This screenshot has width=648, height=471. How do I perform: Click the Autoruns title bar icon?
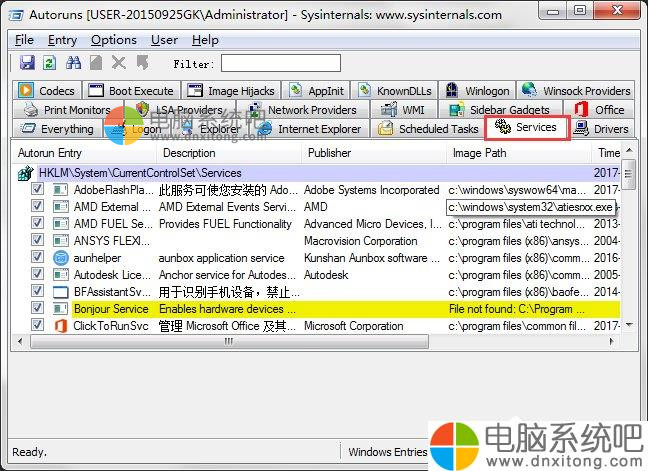16,15
